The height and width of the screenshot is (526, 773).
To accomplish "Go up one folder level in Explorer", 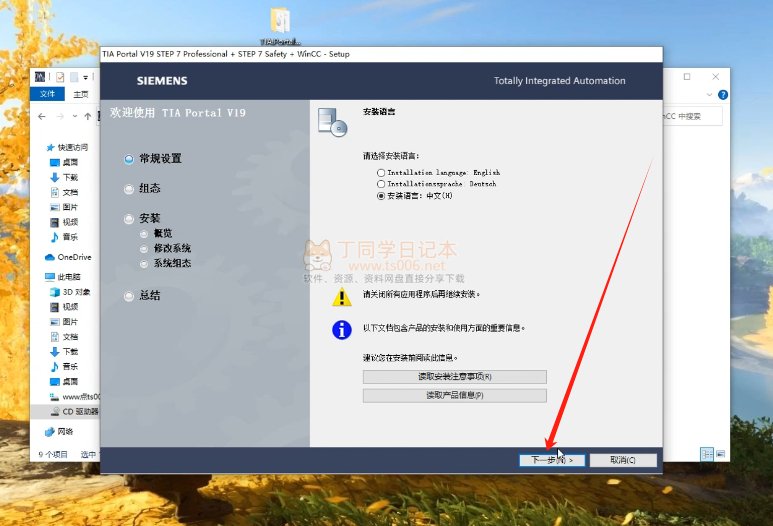I will pyautogui.click(x=88, y=116).
